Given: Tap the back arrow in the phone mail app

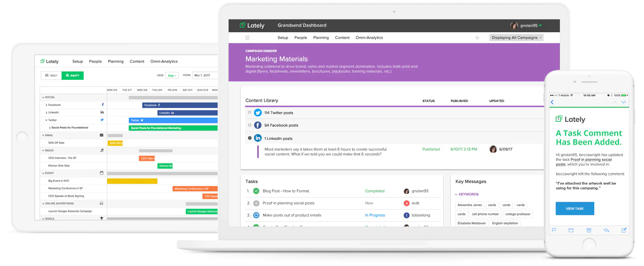Looking at the screenshot, I should click(552, 102).
